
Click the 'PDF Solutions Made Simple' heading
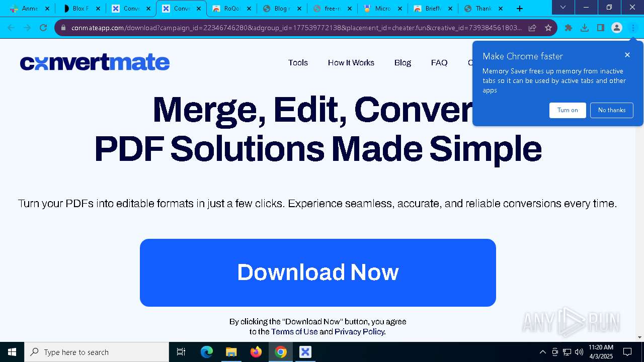318,149
